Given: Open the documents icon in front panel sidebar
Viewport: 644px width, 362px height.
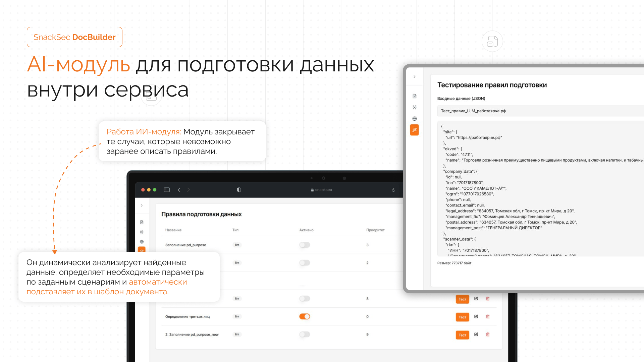Looking at the screenshot, I should (415, 96).
